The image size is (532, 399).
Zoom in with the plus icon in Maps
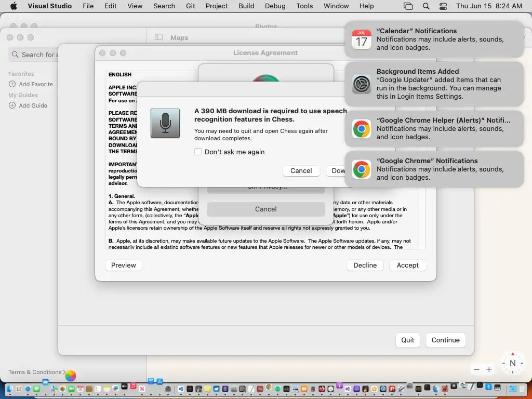[489, 369]
